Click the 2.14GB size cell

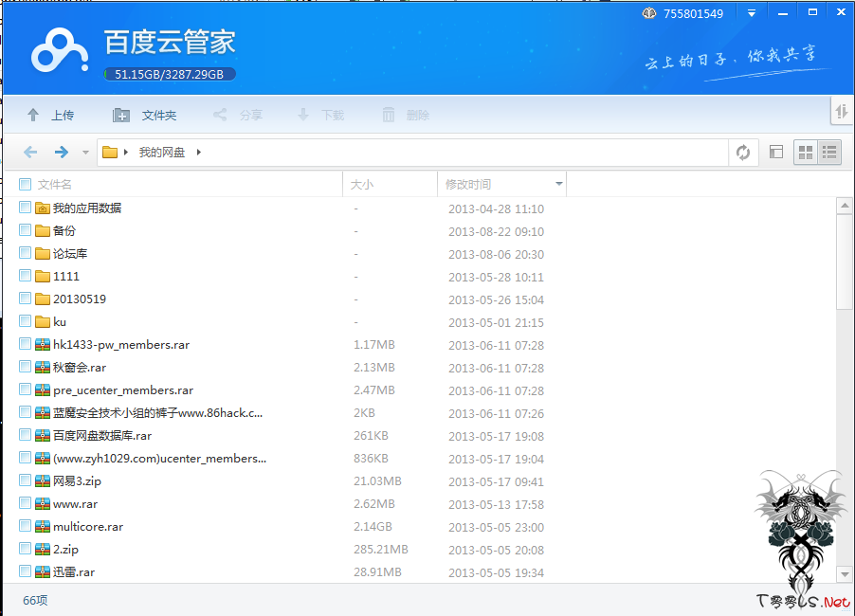373,527
